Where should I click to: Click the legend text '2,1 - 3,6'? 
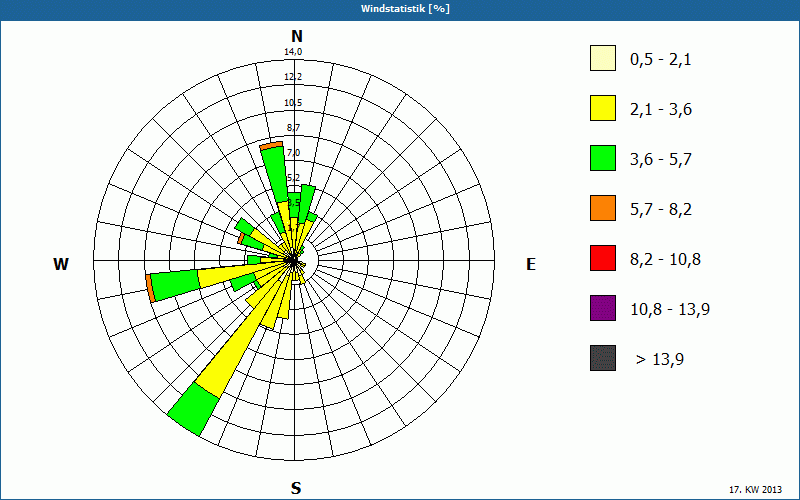pyautogui.click(x=661, y=110)
